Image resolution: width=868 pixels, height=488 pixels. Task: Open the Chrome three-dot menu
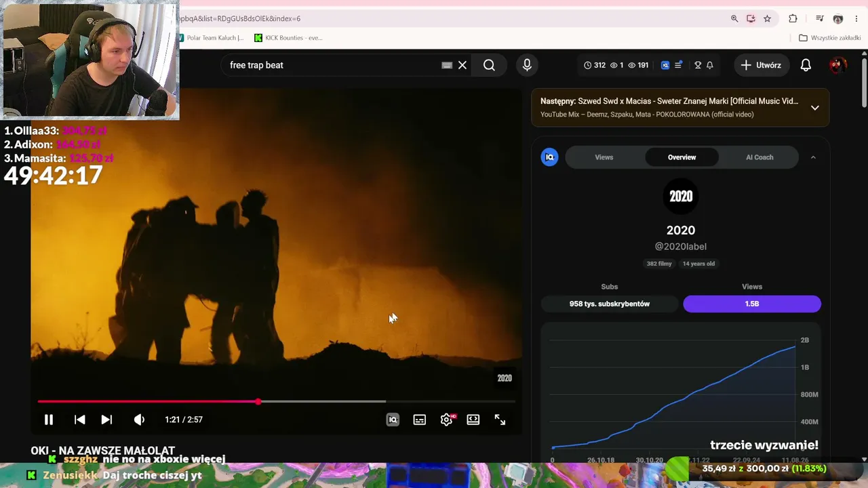click(856, 18)
